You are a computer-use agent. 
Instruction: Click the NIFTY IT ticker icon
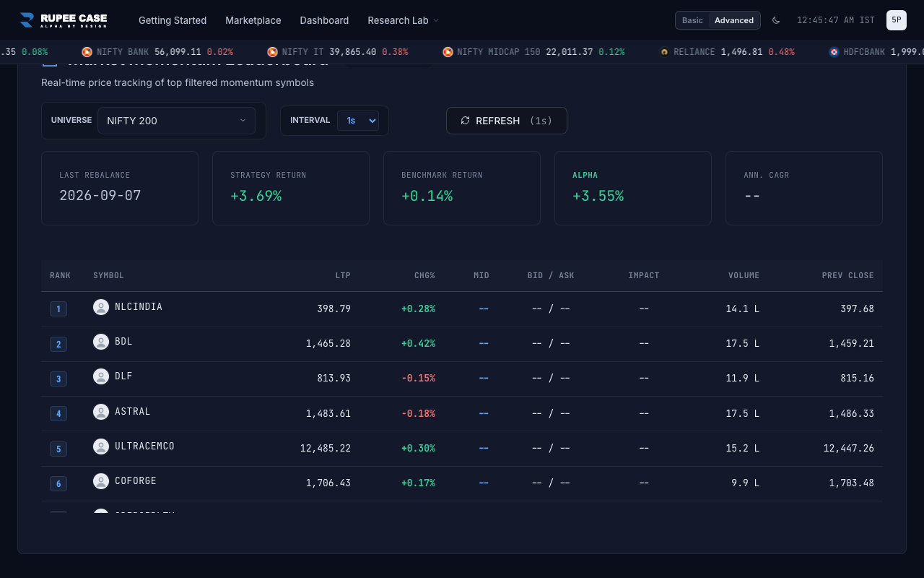[x=272, y=52]
